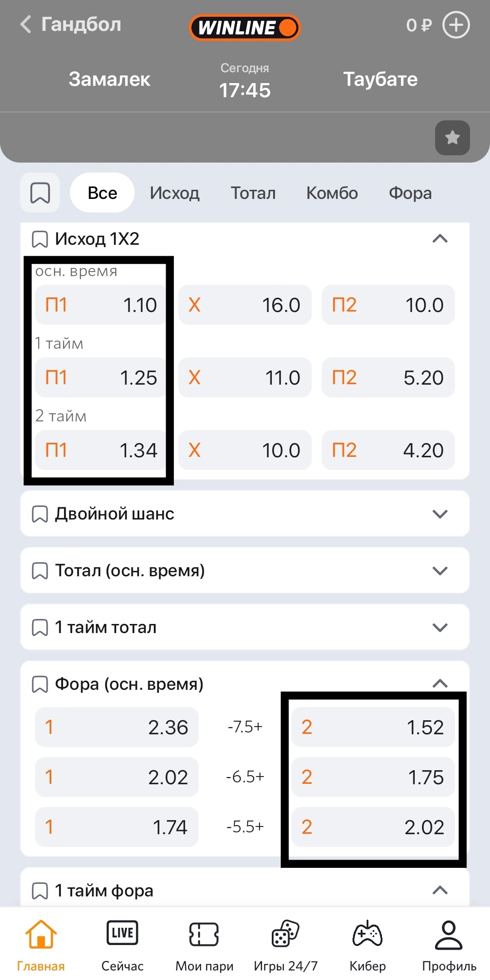Screen dimensions: 490x980
Task: Bookmark the Двойной шанс market
Action: (x=40, y=514)
